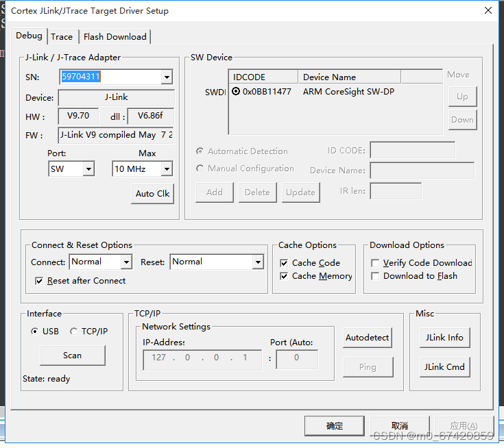The width and height of the screenshot is (504, 448).
Task: Click the SN field value 59704311
Action: (81, 77)
